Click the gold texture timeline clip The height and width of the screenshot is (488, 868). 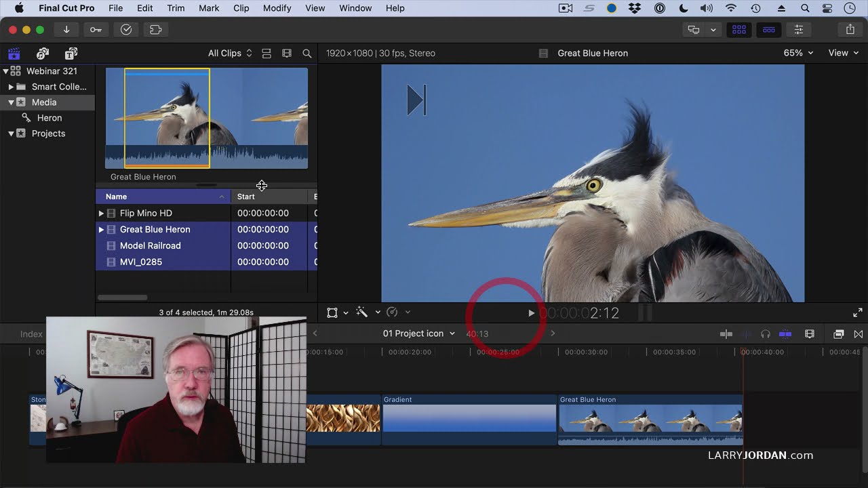343,420
